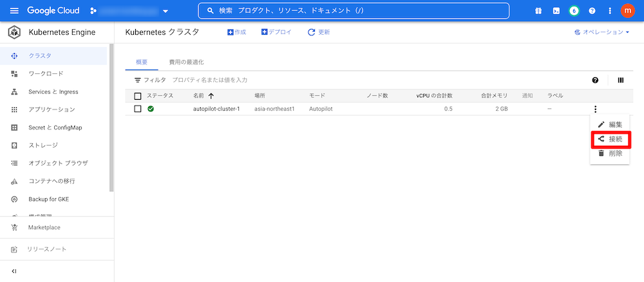Open the column display options icon
This screenshot has height=282, width=644.
pos(621,80)
